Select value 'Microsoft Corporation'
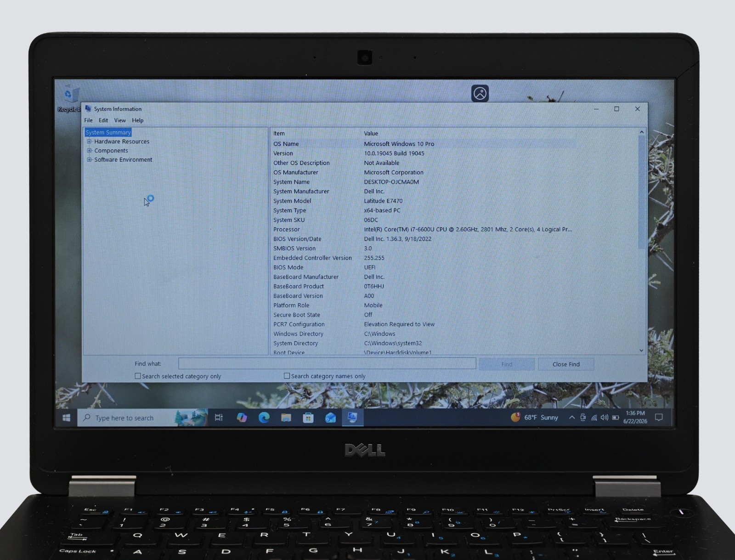 394,172
